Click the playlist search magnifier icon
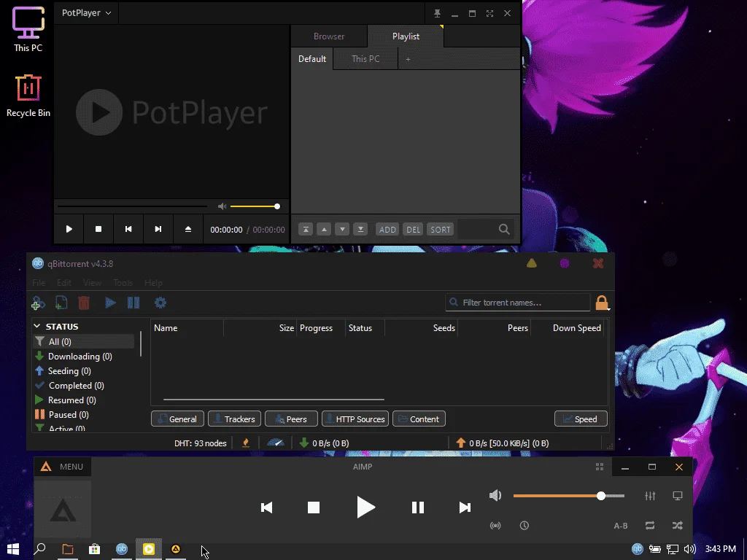This screenshot has height=560, width=747. pos(504,230)
